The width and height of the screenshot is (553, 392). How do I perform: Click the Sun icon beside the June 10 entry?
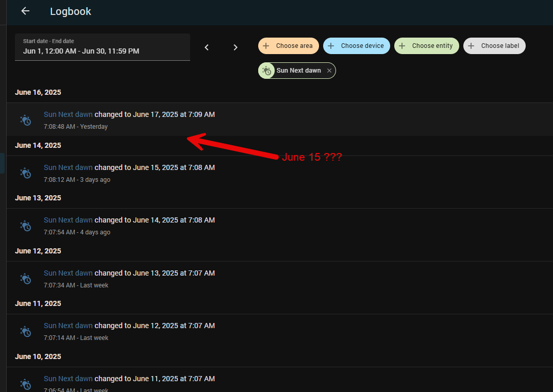pos(25,384)
